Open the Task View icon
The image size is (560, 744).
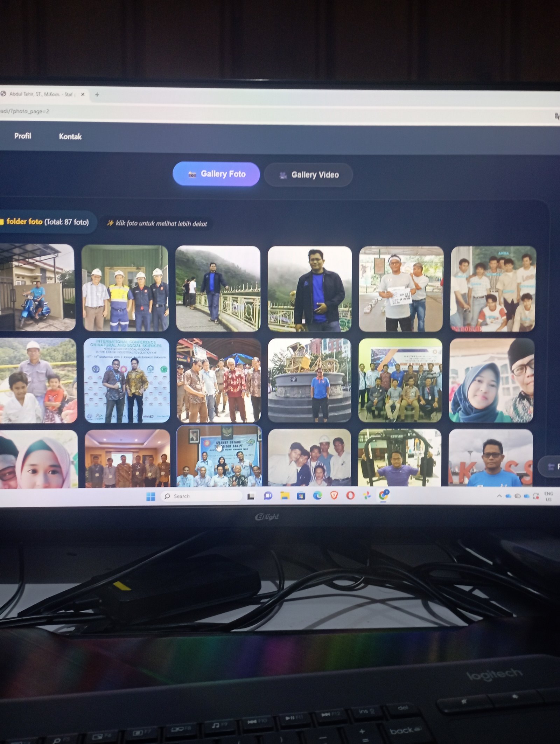click(x=251, y=496)
